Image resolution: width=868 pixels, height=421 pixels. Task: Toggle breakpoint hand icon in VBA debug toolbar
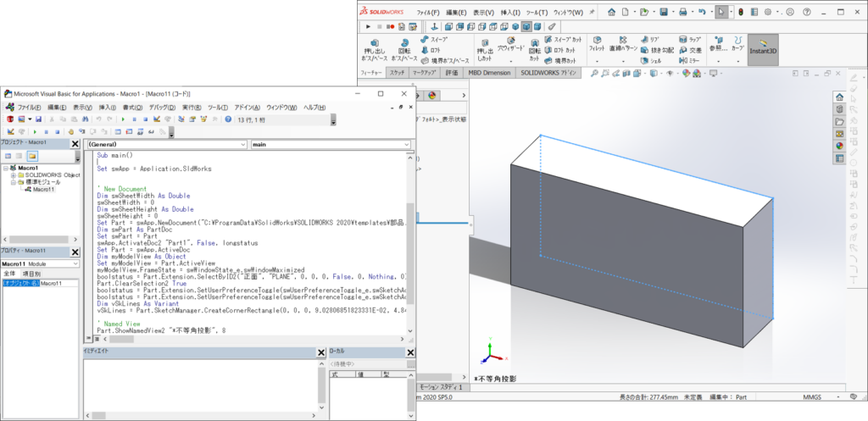click(70, 131)
